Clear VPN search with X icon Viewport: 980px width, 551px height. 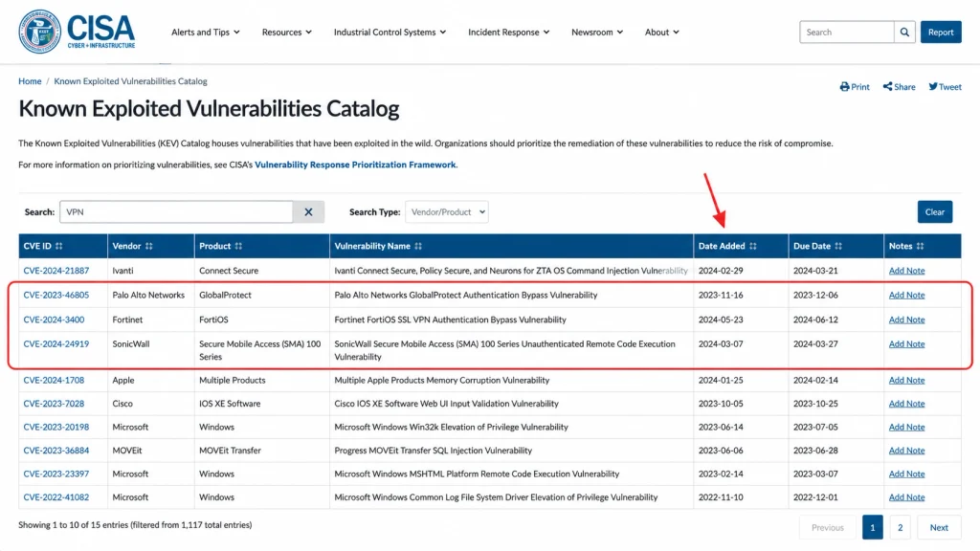(x=308, y=211)
